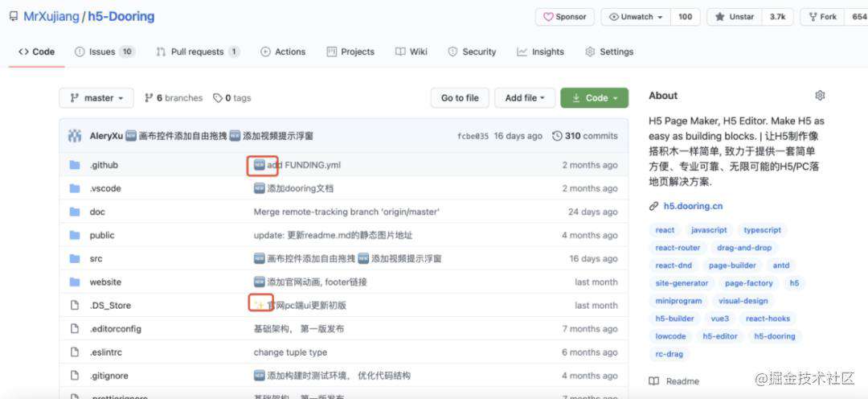Viewport: 868px width, 399px height.
Task: Click the src folder icon
Action: 75,259
